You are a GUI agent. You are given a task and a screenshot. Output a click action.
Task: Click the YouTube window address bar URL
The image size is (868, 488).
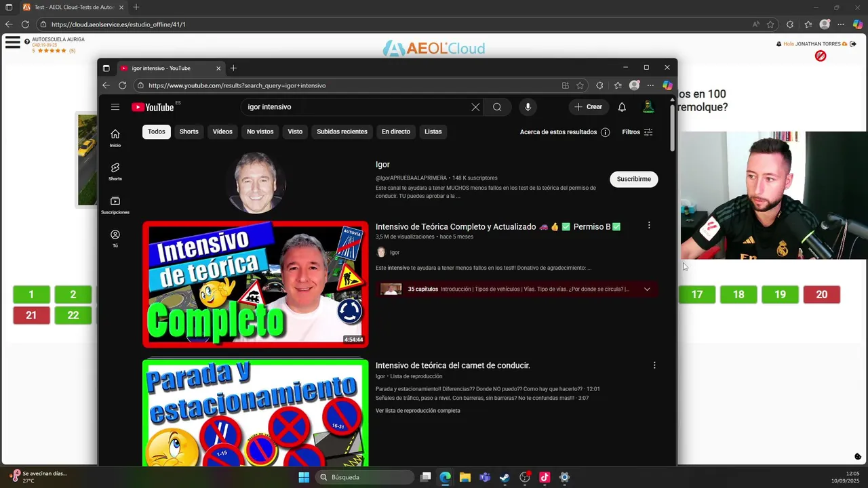click(x=237, y=85)
